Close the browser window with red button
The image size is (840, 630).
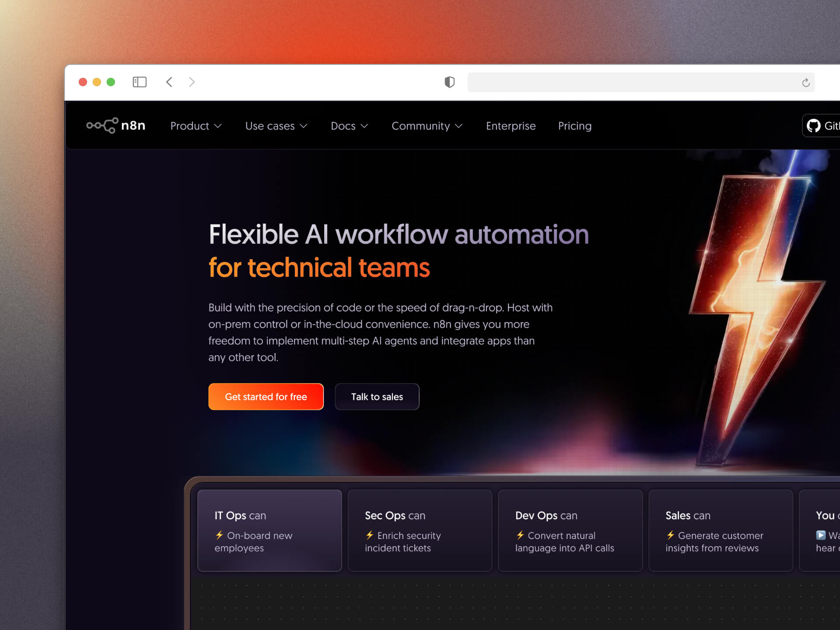[x=83, y=82]
